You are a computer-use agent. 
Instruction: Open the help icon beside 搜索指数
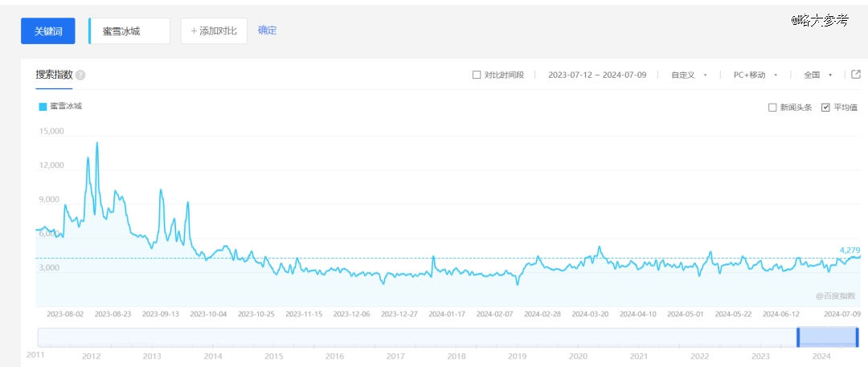click(x=80, y=75)
